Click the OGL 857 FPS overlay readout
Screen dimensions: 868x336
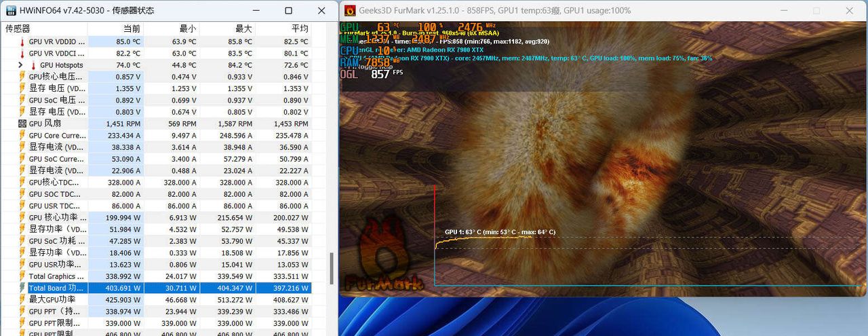click(372, 74)
